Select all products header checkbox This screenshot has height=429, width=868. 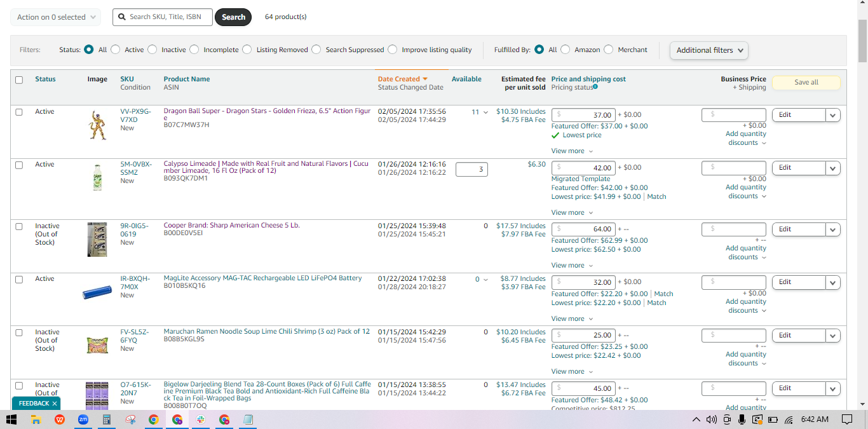tap(19, 80)
